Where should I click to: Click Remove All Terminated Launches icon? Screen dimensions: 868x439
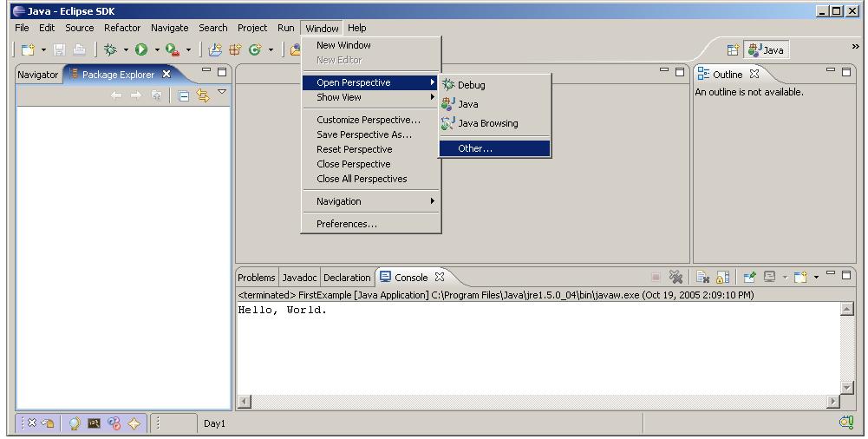675,277
